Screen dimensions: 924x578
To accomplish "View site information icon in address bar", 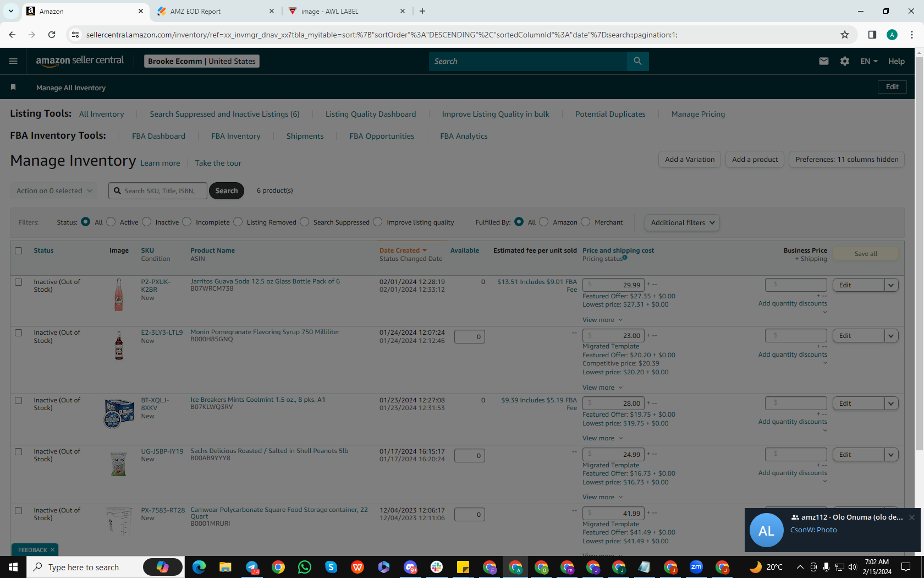I will (75, 35).
